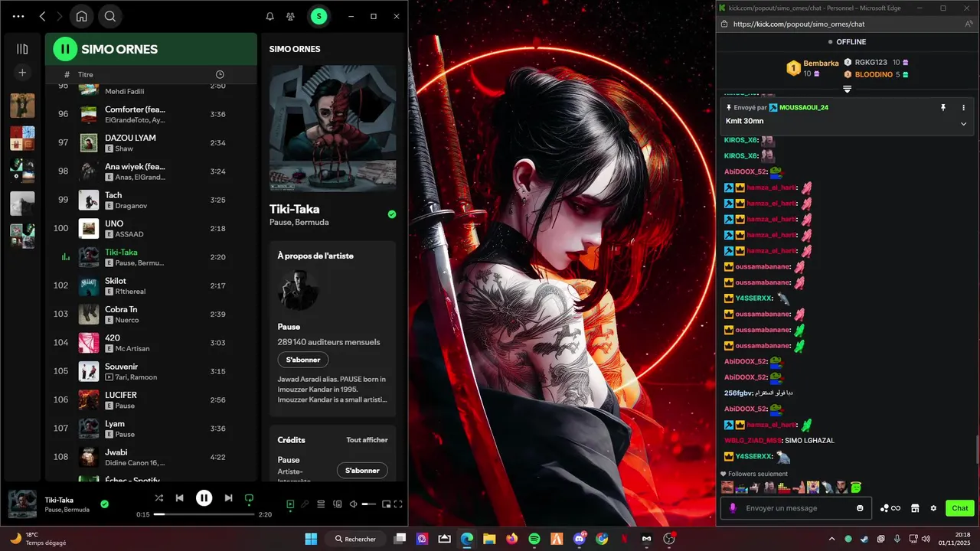The height and width of the screenshot is (551, 980).
Task: Mute Spotify volume speaker icon
Action: pyautogui.click(x=353, y=504)
